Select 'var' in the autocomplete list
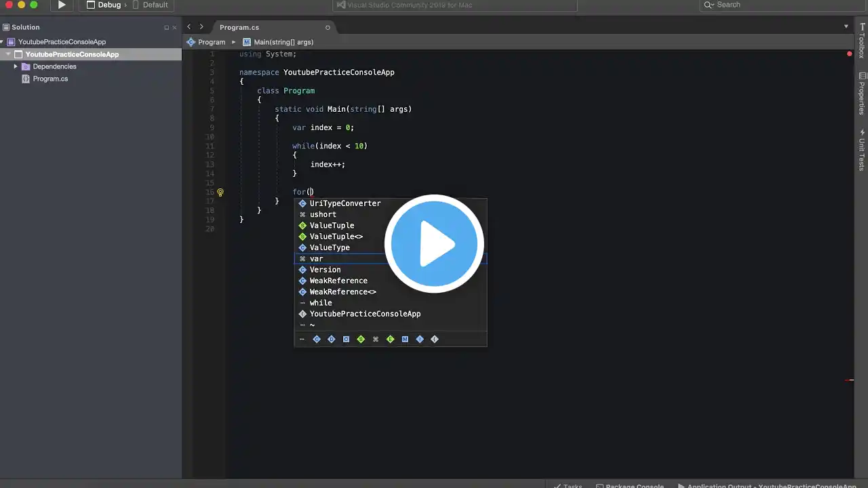The image size is (868, 488). (x=317, y=259)
